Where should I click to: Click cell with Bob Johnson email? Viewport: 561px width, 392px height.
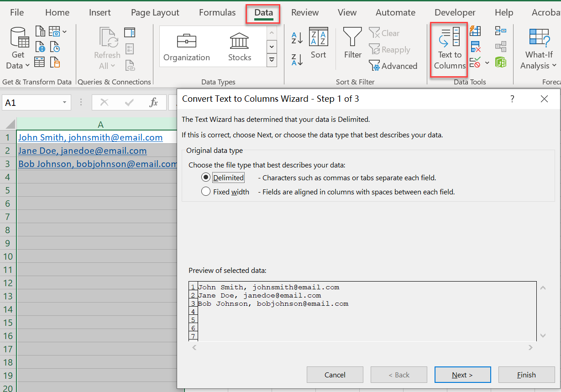pyautogui.click(x=96, y=164)
